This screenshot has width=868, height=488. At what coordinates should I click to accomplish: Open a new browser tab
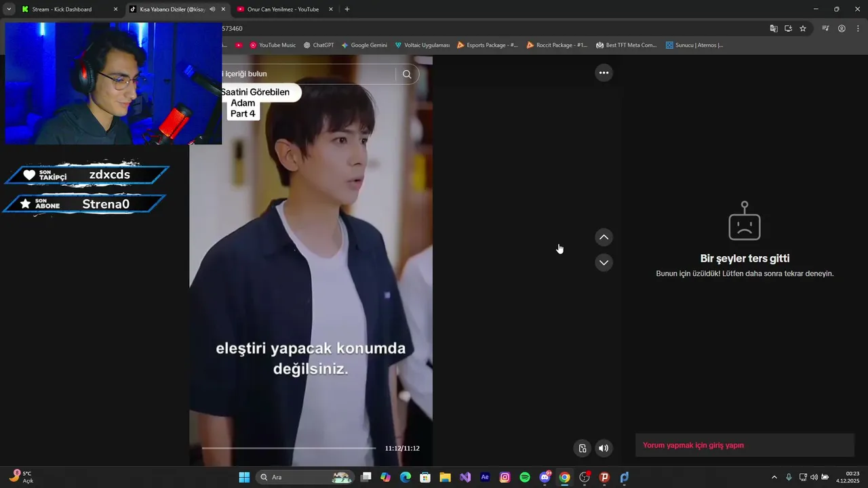click(x=347, y=9)
